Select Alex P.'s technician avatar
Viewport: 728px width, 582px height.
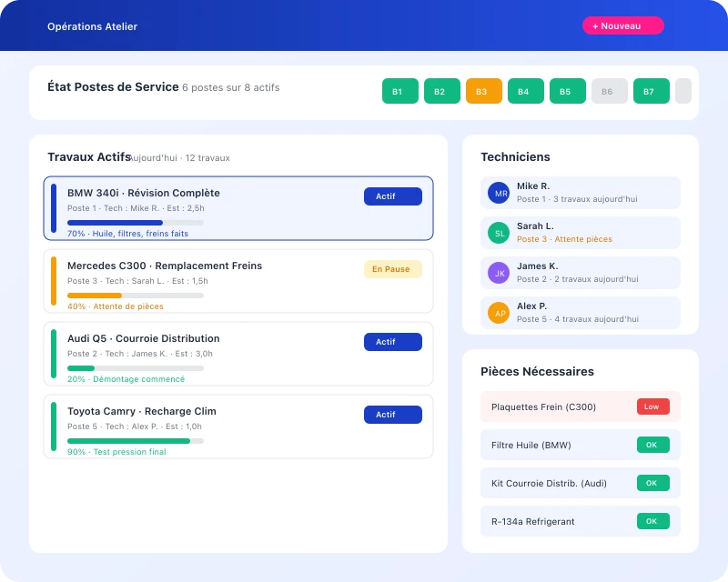[498, 313]
